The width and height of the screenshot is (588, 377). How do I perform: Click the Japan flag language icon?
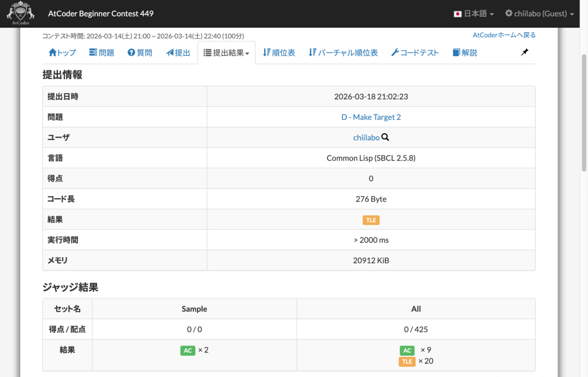[458, 14]
